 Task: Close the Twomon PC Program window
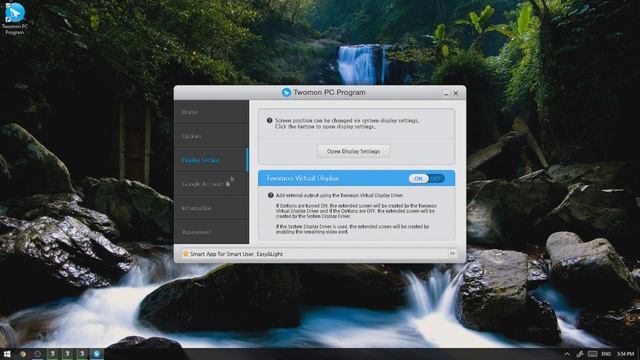point(456,93)
